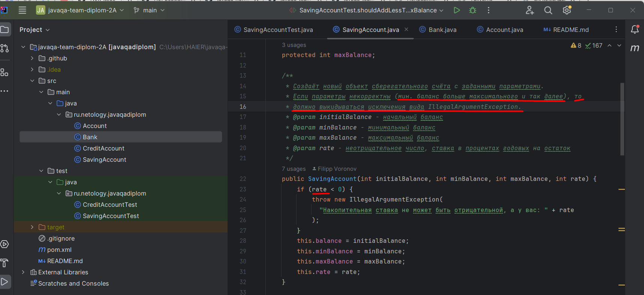The height and width of the screenshot is (295, 644).
Task: Open SavingAccountTest in project tree
Action: 106,216
